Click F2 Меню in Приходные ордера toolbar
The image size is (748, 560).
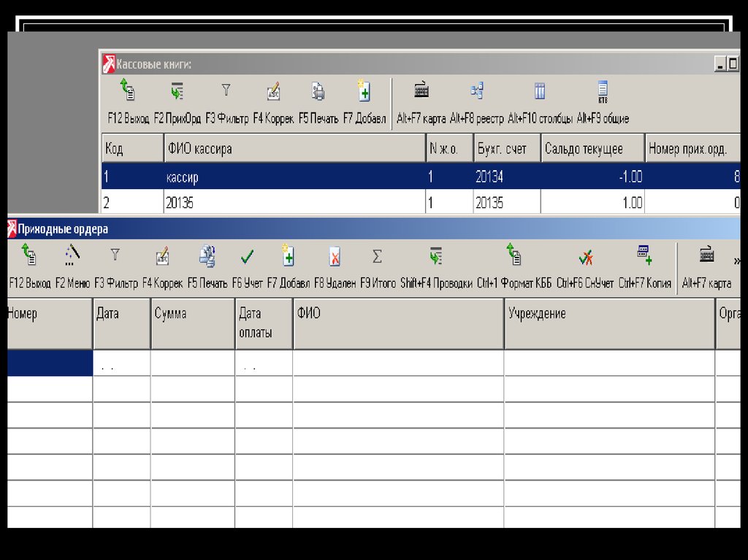coord(72,256)
